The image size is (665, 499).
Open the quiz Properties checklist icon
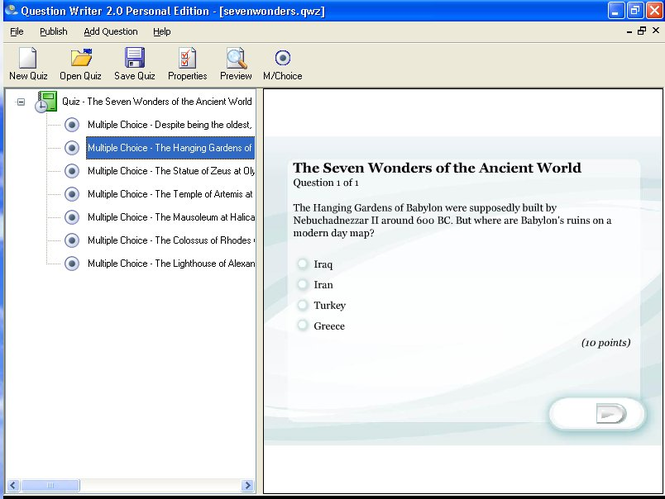point(187,58)
